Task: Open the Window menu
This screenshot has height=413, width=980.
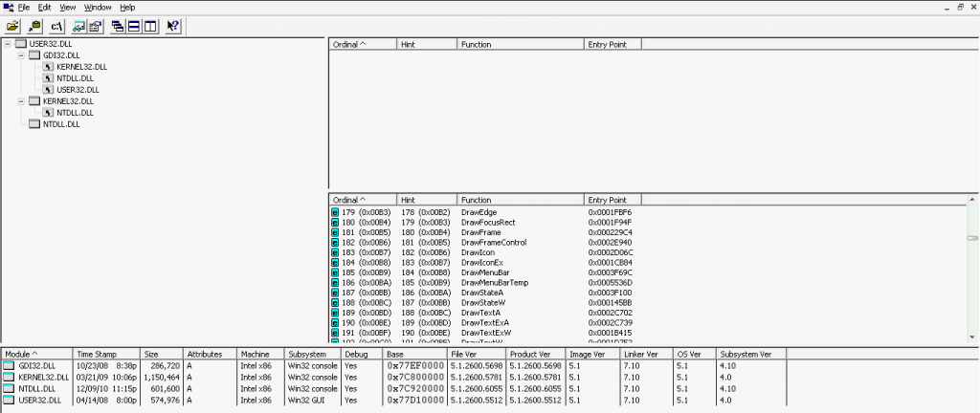Action: pos(98,8)
